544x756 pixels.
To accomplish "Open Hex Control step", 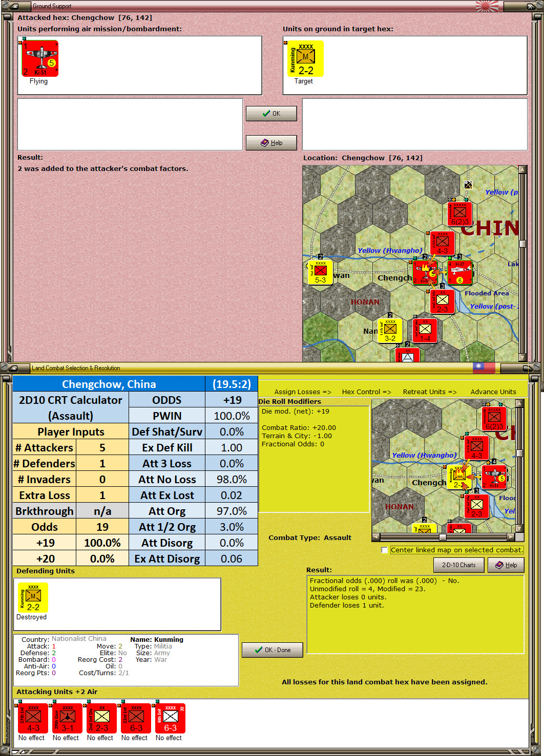I will pyautogui.click(x=366, y=392).
